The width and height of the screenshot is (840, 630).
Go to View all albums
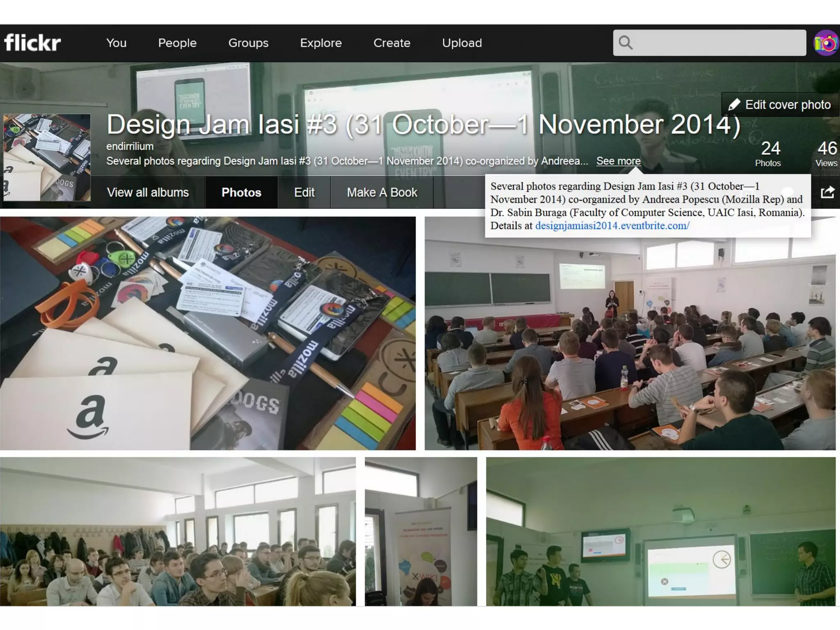[148, 192]
